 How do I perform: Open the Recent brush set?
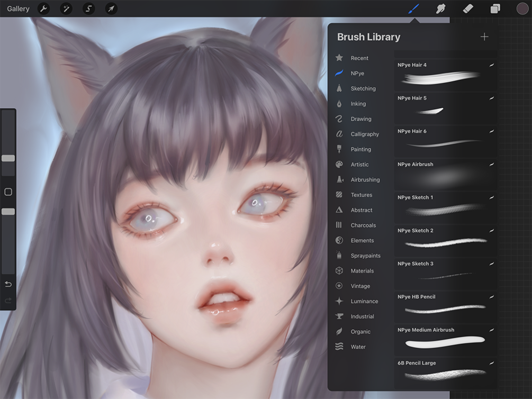point(360,58)
